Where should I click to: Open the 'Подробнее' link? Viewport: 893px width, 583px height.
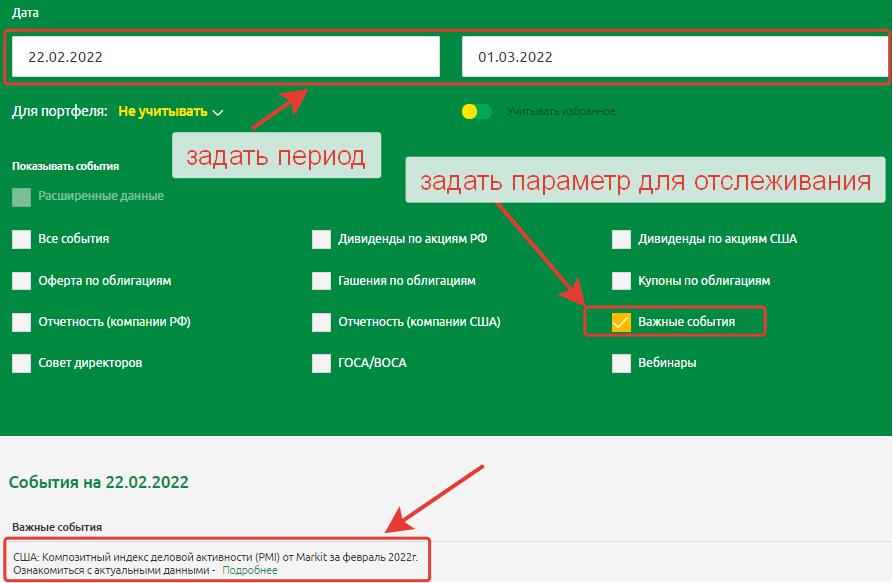pos(249,570)
